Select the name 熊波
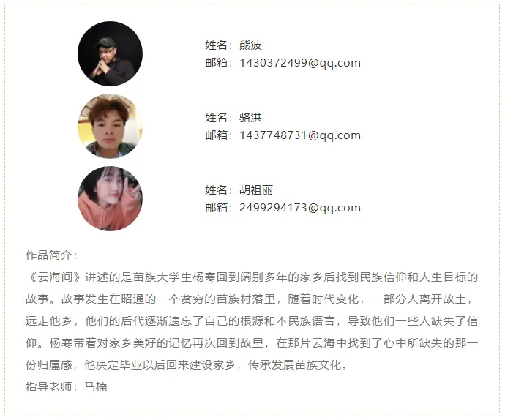This screenshot has height=420, width=505. pyautogui.click(x=250, y=45)
